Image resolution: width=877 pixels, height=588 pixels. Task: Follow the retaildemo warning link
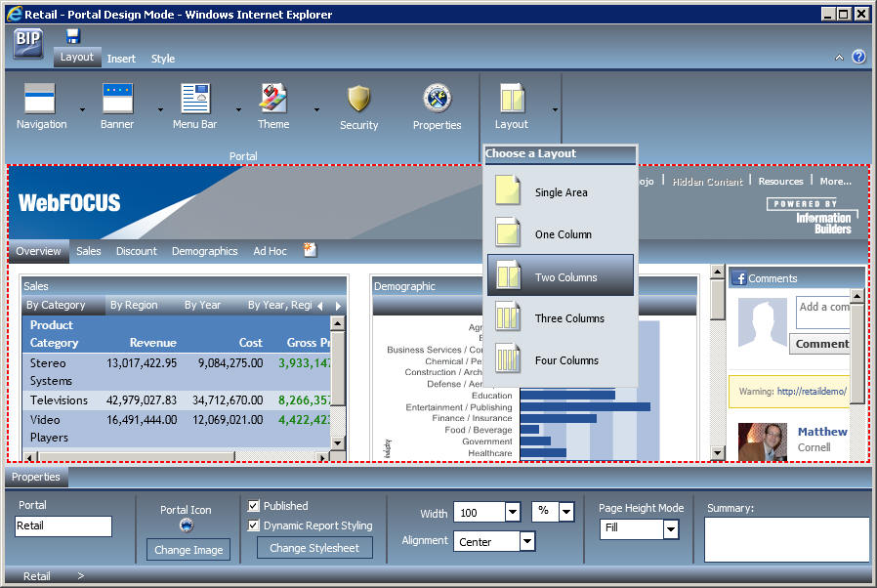812,391
